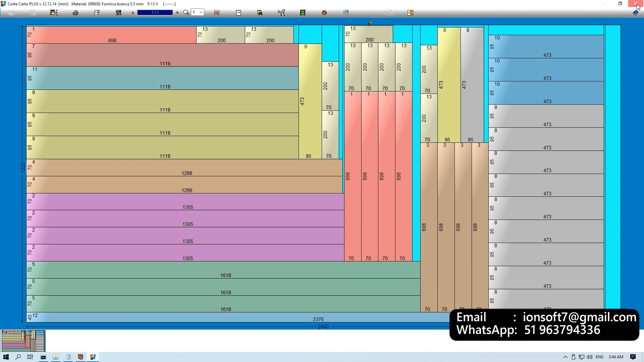
Task: Click the red grid cut-lines icon
Action: [217, 13]
